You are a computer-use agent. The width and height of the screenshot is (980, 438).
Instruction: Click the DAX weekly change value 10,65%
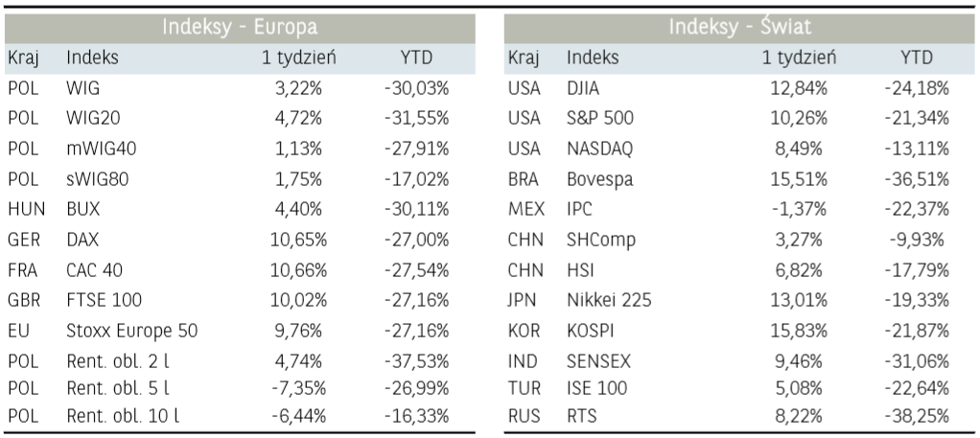pos(301,240)
